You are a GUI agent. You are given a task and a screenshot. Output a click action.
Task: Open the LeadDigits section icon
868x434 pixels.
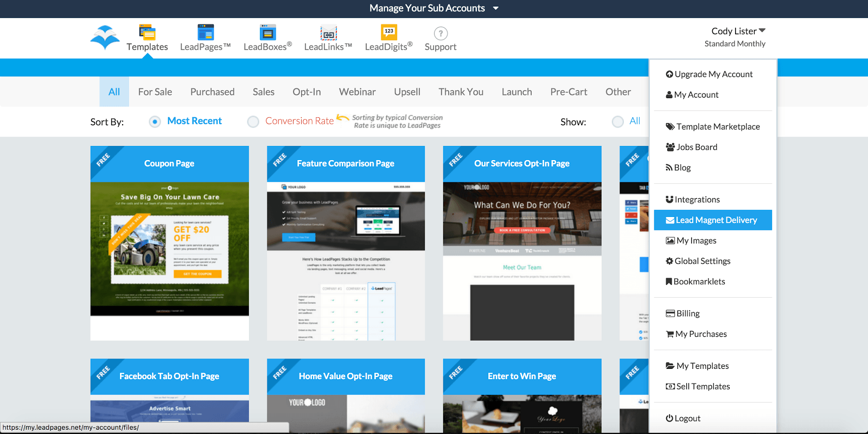(389, 32)
